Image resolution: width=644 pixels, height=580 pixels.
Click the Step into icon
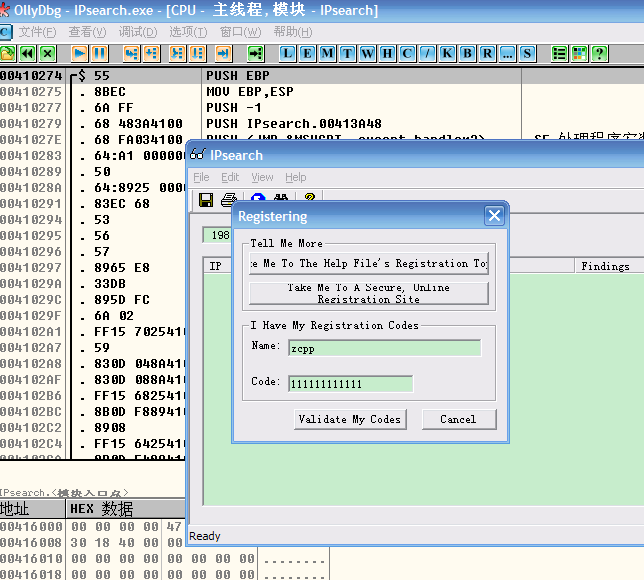pos(131,54)
